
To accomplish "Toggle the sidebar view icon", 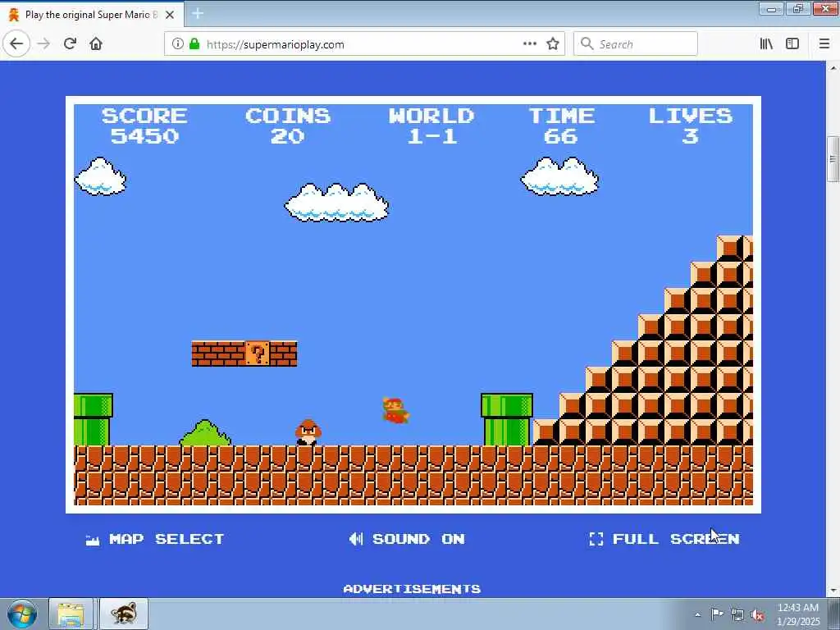I will click(x=792, y=44).
